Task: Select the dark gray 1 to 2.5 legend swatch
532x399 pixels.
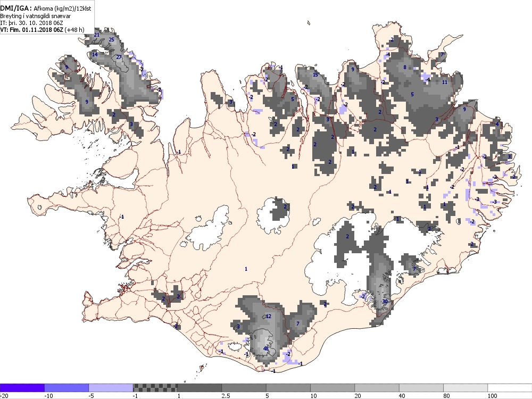Action: (199, 387)
